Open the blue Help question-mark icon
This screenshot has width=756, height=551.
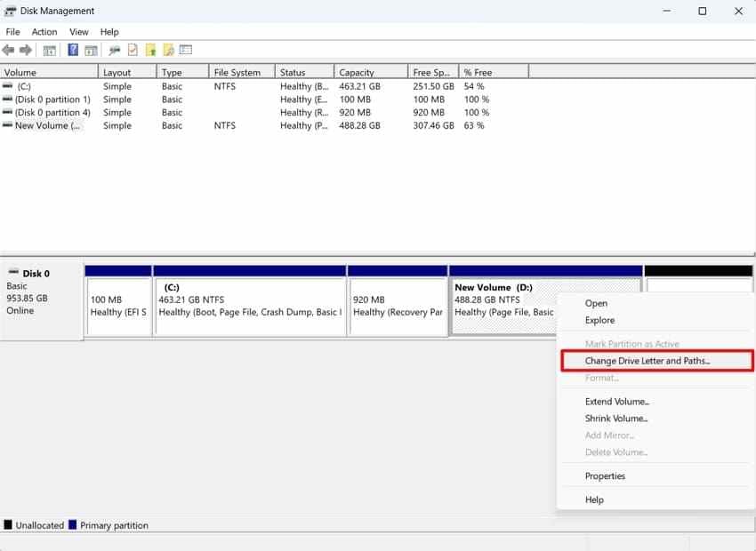tap(73, 50)
